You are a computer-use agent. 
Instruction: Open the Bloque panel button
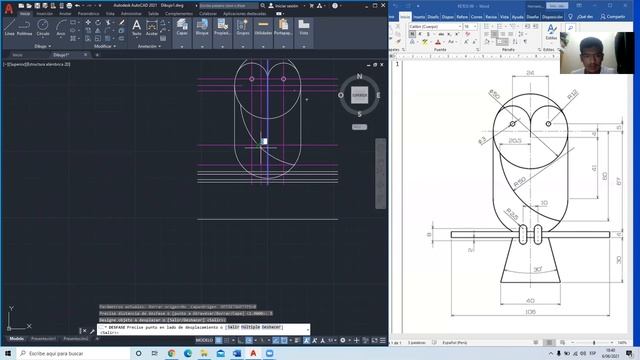tap(202, 28)
